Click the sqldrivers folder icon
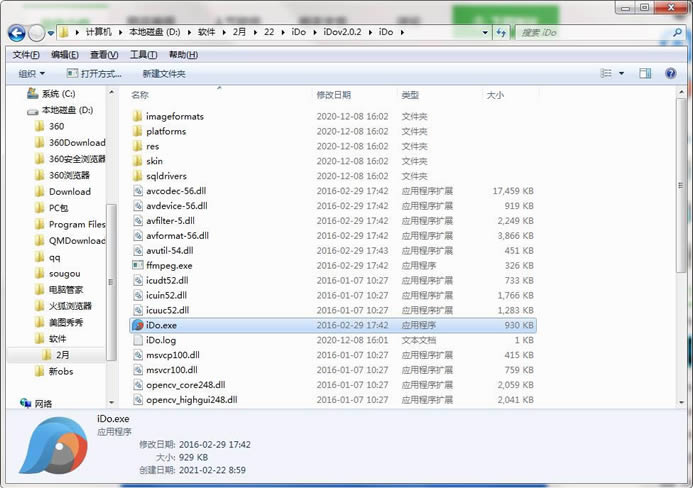The width and height of the screenshot is (693, 488). coord(137,176)
